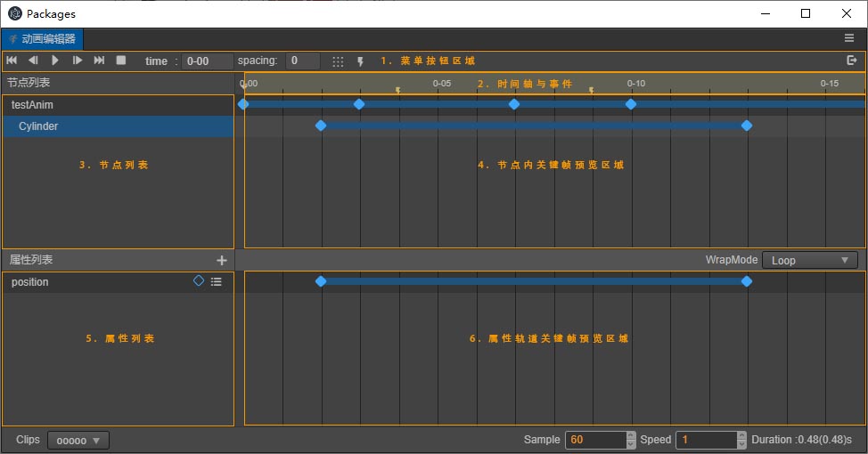Viewport: 868px width, 454px height.
Task: Click the Duration readout text
Action: point(801,440)
